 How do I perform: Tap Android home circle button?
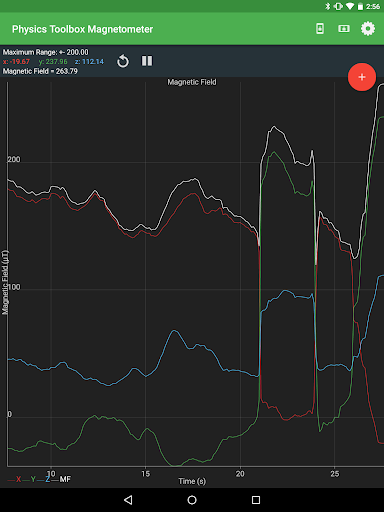pos(192,500)
